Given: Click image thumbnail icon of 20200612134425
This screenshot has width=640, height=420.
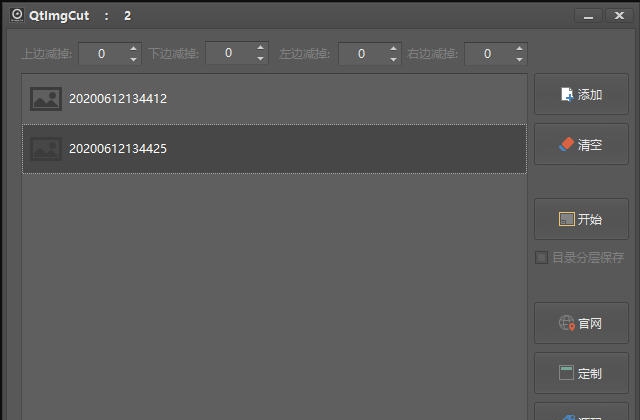Looking at the screenshot, I should [x=46, y=149].
